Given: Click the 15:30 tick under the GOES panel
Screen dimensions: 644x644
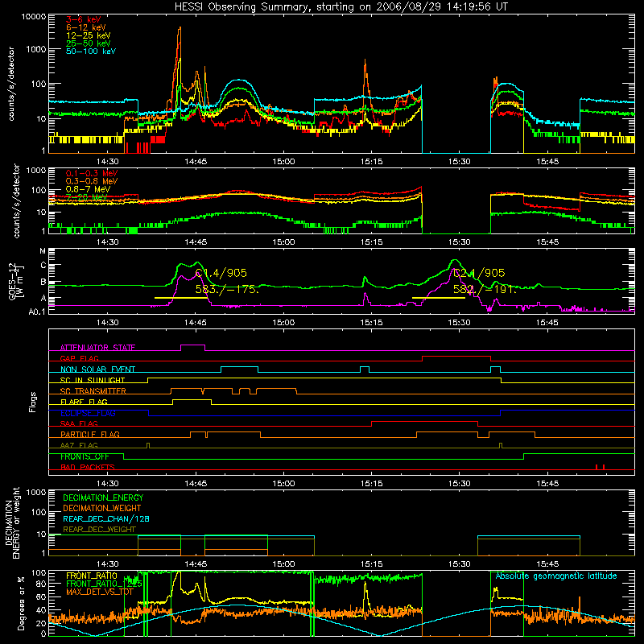Looking at the screenshot, I should point(459,323).
